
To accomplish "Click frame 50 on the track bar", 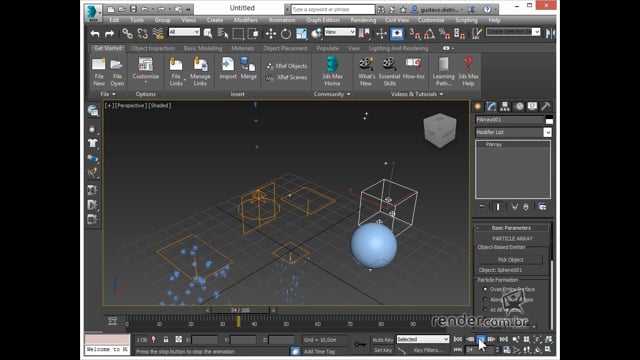I will [286, 324].
